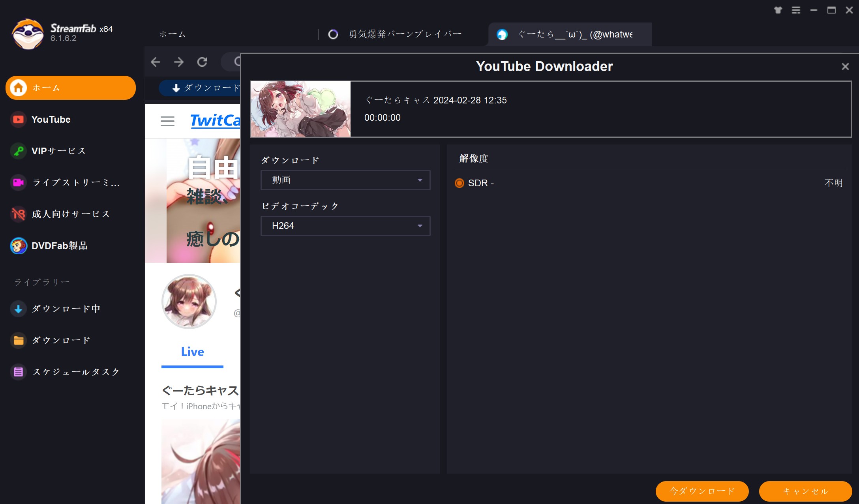The image size is (859, 504).
Task: Open the 動画 download type dropdown
Action: (x=345, y=180)
